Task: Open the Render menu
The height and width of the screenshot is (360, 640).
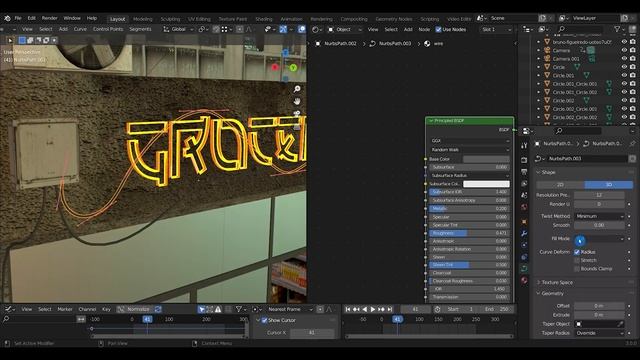Action: [49, 18]
